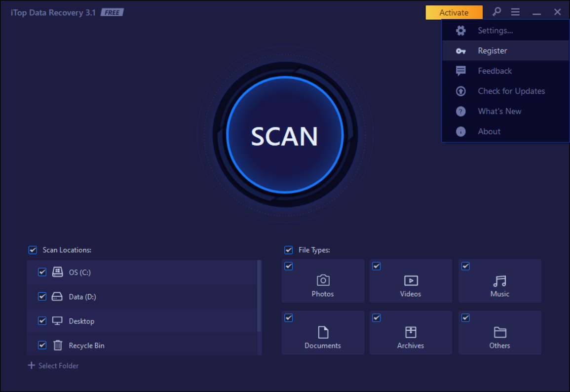Open the hamburger menu icon
The width and height of the screenshot is (570, 392).
(x=515, y=12)
